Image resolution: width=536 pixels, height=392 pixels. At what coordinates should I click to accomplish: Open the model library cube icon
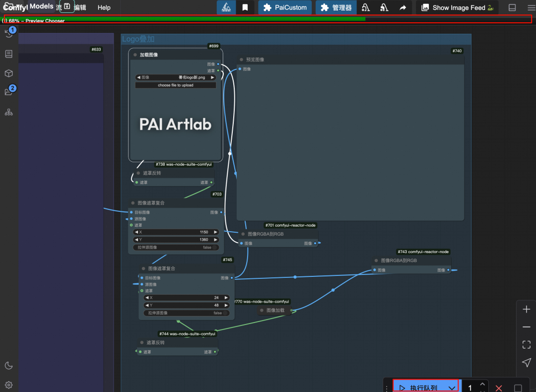coord(9,73)
